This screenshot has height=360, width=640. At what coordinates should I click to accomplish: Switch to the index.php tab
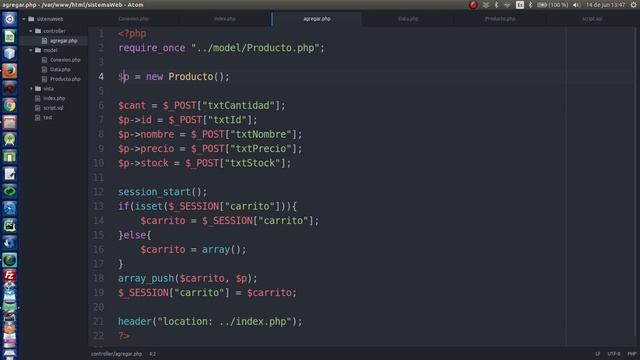(225, 19)
